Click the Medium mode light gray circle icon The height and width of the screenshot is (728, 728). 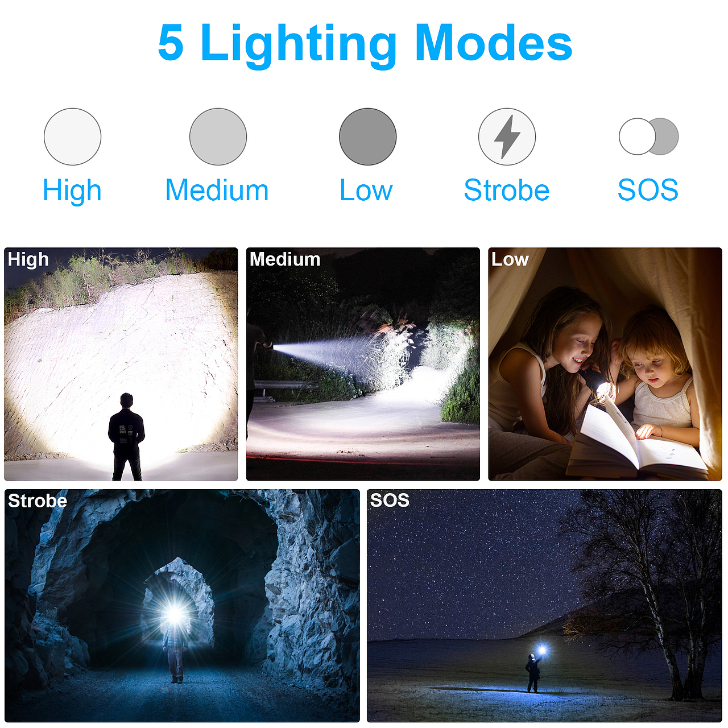tap(218, 136)
